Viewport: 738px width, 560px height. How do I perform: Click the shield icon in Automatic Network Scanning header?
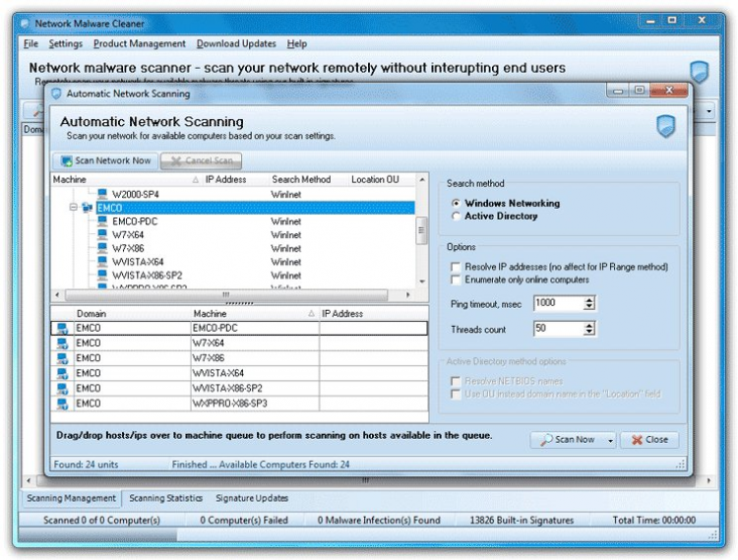click(x=665, y=126)
